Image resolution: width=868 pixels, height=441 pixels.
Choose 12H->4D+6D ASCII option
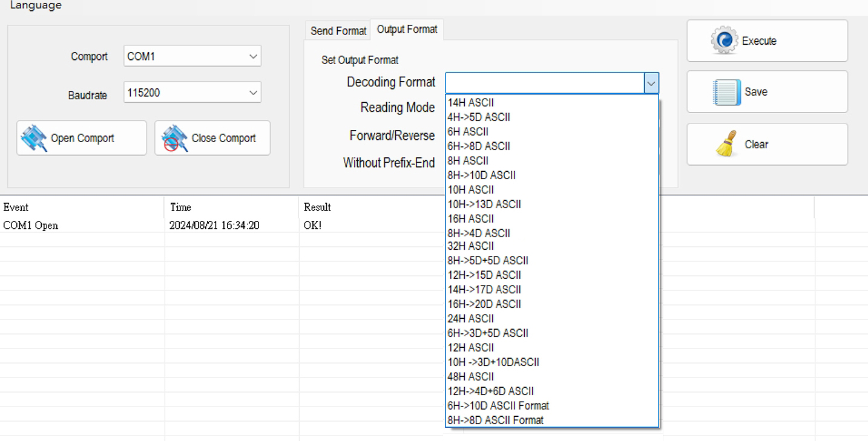(552, 391)
